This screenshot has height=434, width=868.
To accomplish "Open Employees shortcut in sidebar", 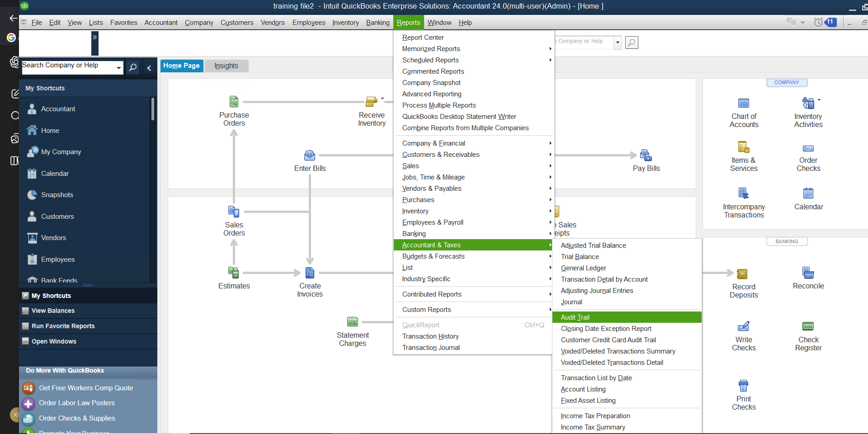I will (x=58, y=259).
